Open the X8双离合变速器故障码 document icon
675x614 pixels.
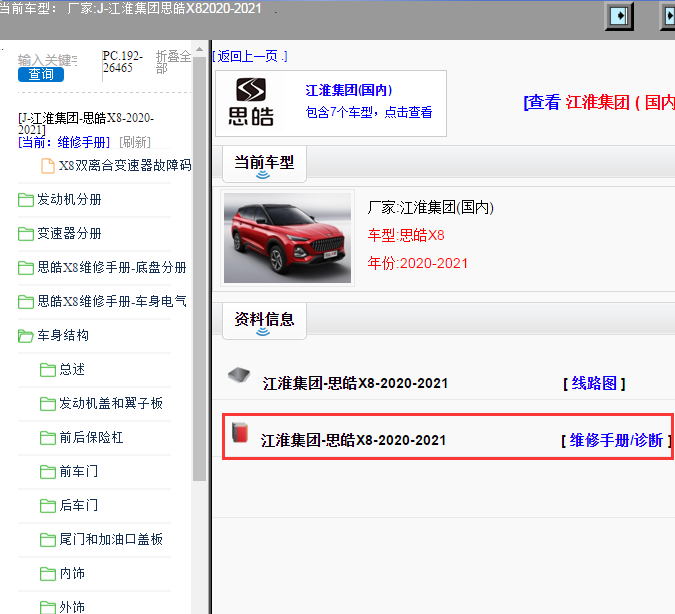(48, 165)
